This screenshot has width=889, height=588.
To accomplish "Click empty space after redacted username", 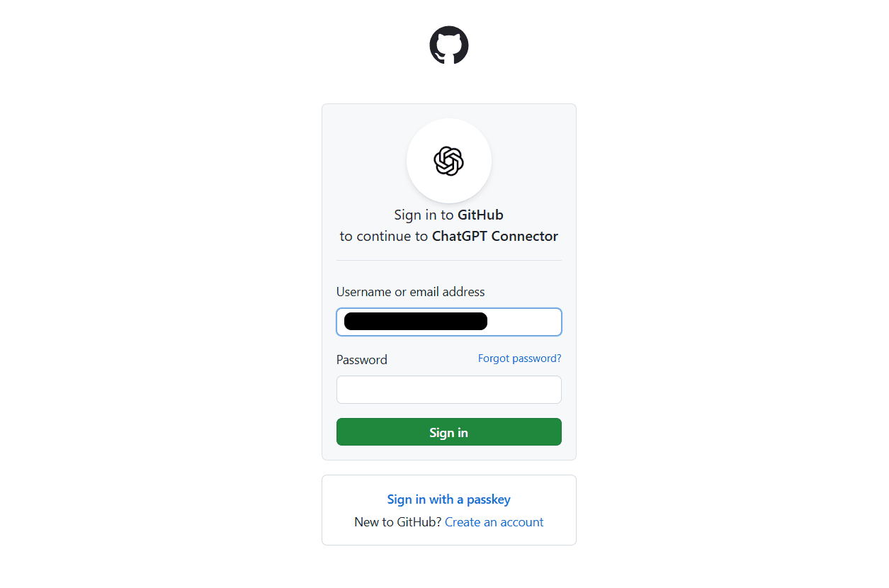I will click(x=524, y=322).
